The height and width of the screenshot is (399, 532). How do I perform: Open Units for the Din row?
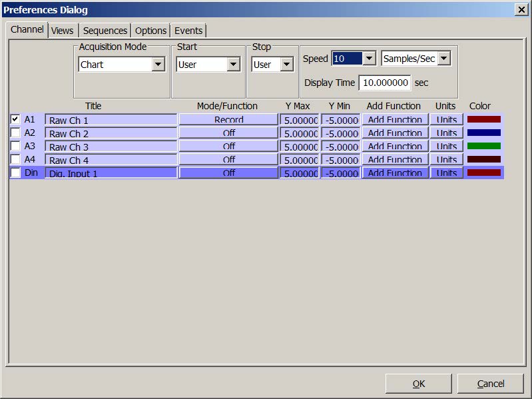click(446, 173)
